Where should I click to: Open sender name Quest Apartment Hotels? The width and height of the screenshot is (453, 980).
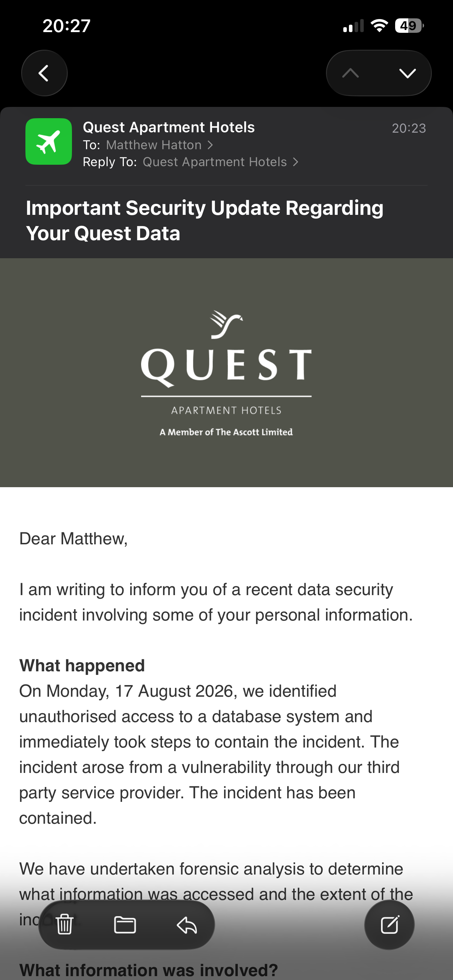[169, 127]
